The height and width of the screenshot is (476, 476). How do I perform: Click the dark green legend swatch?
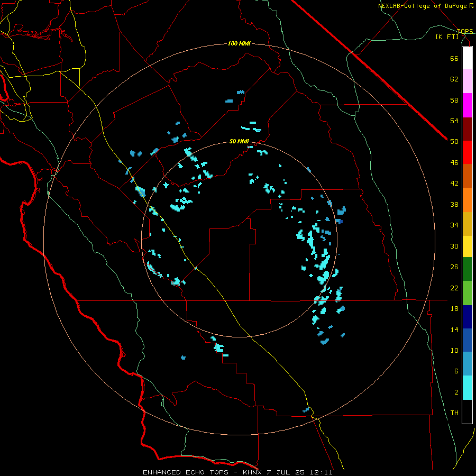(467, 269)
